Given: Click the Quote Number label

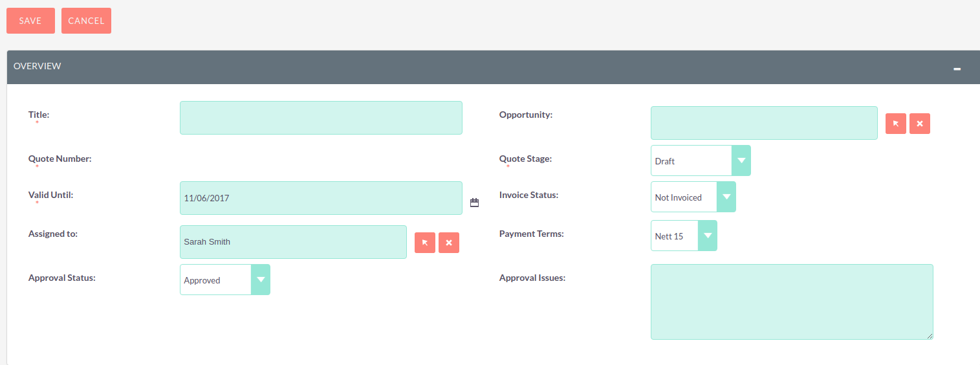Looking at the screenshot, I should tap(60, 159).
